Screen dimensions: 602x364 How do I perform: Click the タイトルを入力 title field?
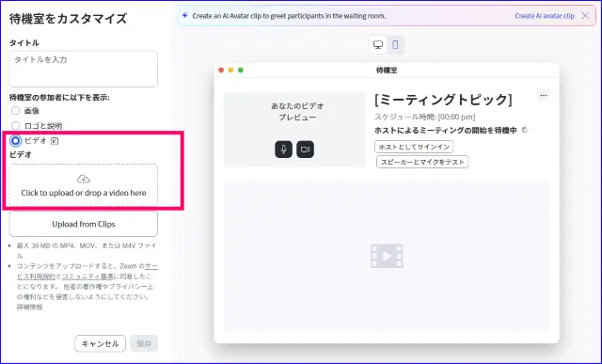[84, 69]
